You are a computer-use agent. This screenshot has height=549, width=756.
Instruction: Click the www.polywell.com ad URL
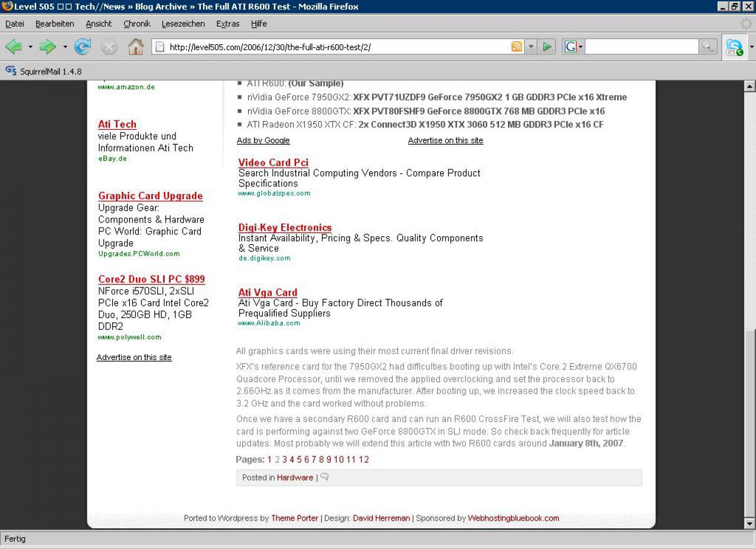point(129,337)
